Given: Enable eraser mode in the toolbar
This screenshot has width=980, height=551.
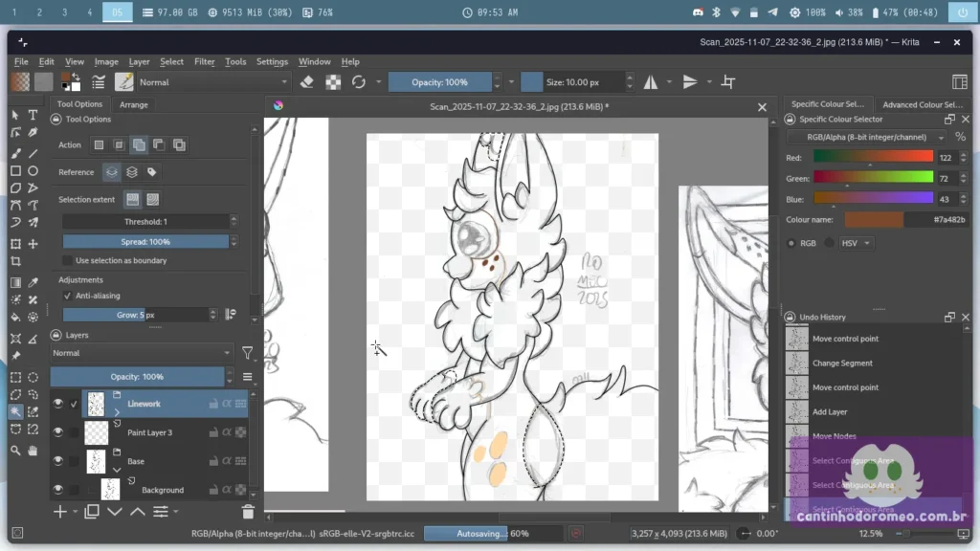Looking at the screenshot, I should pos(306,82).
